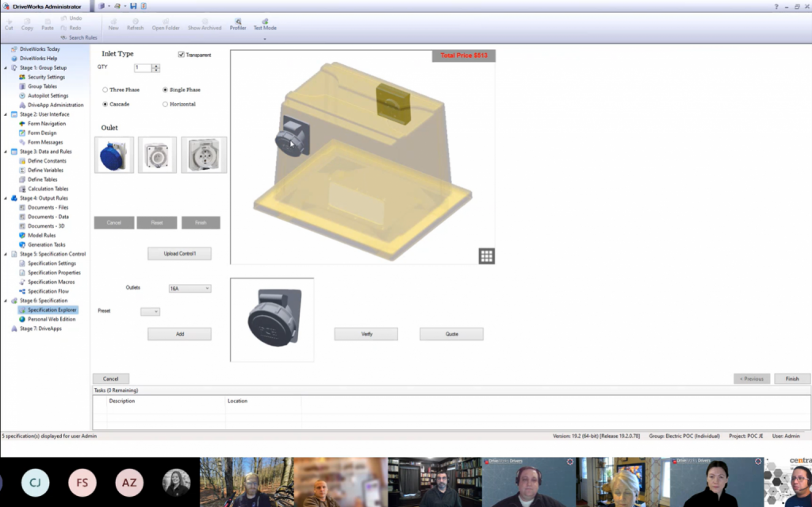
Task: Open the Help question mark icon
Action: pos(776,6)
